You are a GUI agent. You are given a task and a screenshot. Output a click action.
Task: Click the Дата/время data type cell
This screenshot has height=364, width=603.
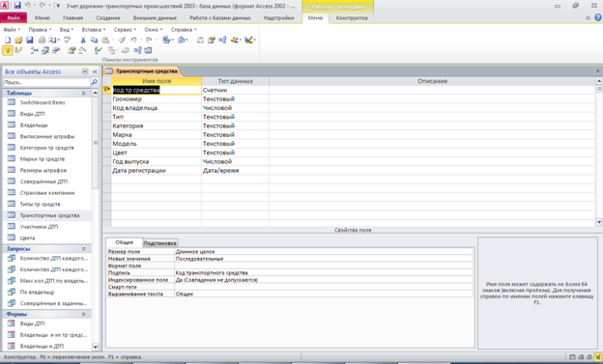click(x=235, y=170)
